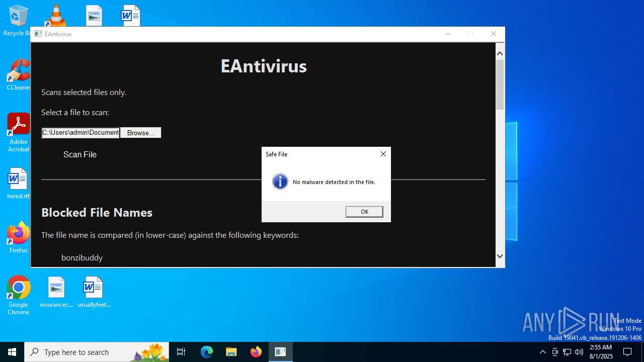644x362 pixels.
Task: Open the Windows Start menu
Action: coord(12,352)
